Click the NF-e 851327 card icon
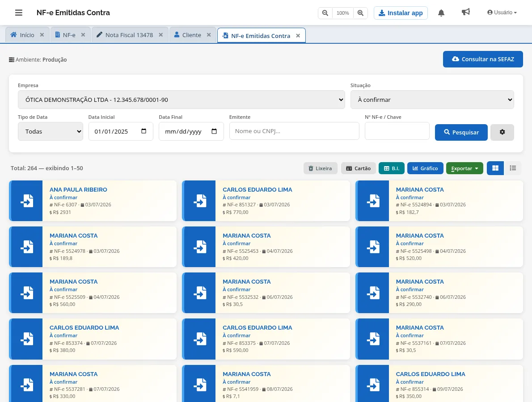The image size is (532, 402). tap(200, 201)
